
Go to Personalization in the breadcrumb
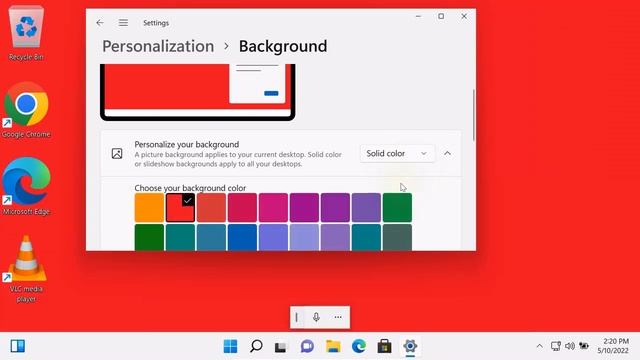pyautogui.click(x=158, y=46)
